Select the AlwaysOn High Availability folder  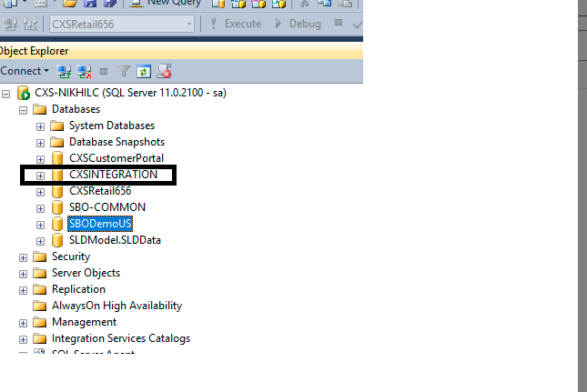116,306
